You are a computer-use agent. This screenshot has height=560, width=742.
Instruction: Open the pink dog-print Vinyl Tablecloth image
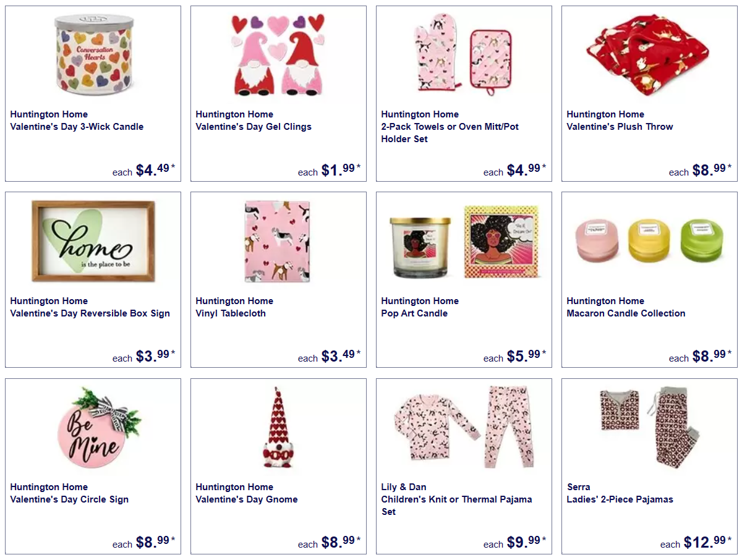click(278, 241)
